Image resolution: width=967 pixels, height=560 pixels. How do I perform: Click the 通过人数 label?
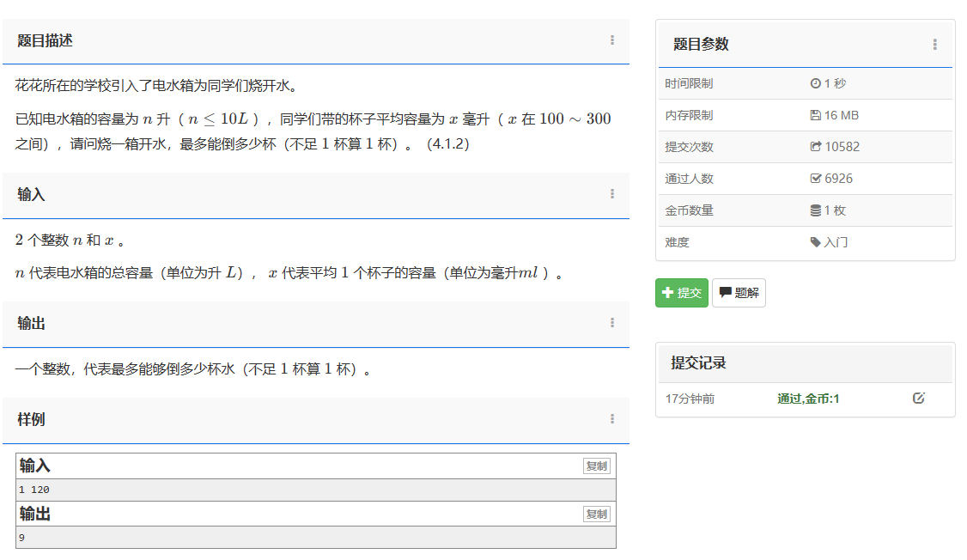point(689,179)
